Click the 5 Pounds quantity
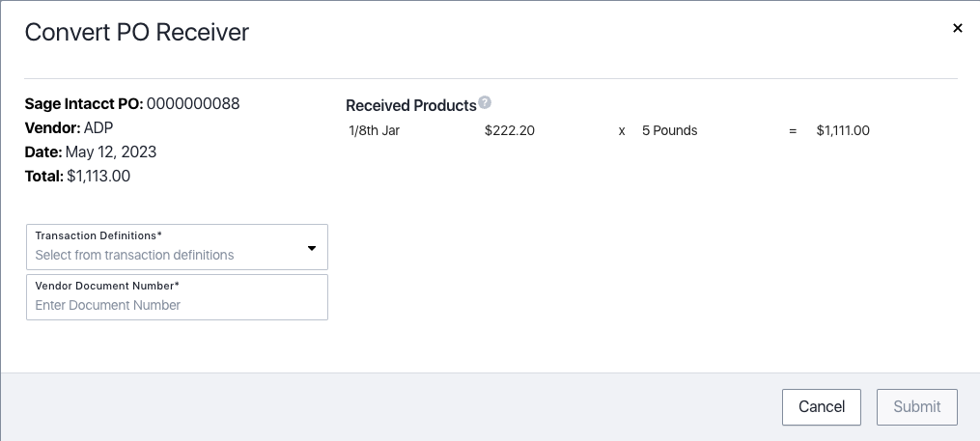 tap(669, 130)
